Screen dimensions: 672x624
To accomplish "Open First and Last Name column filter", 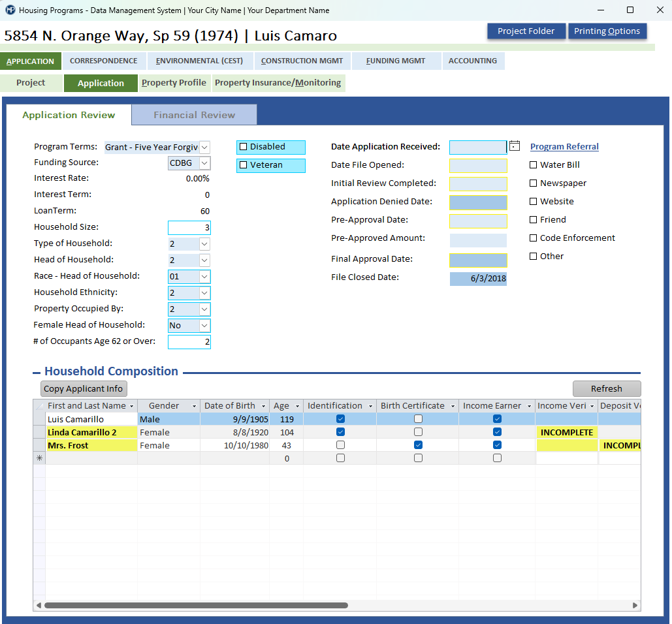I will pyautogui.click(x=131, y=406).
